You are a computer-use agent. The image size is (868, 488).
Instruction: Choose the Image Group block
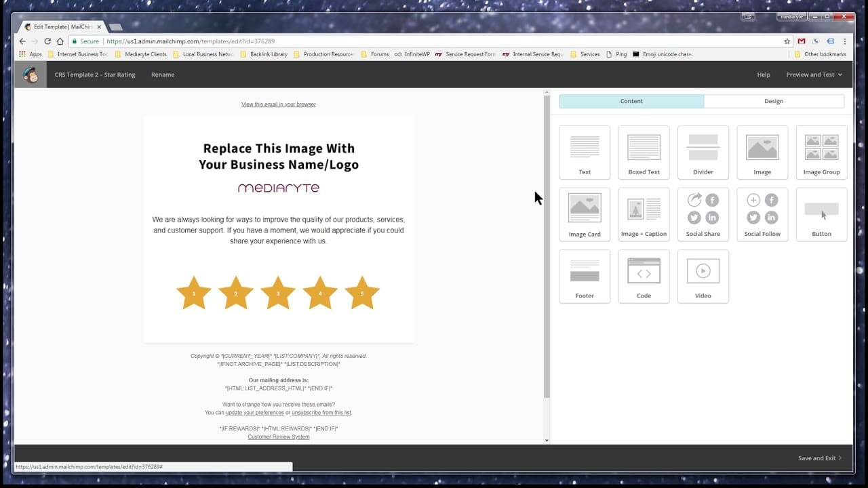click(821, 152)
